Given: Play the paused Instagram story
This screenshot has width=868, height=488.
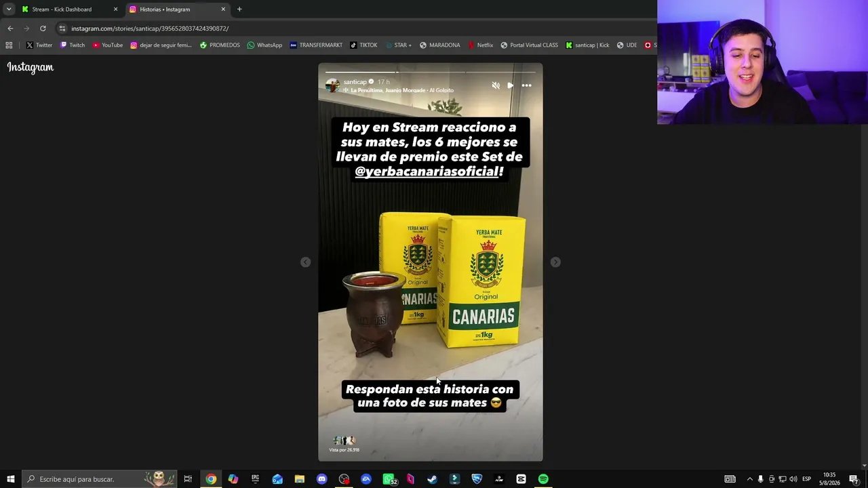Looking at the screenshot, I should click(510, 85).
